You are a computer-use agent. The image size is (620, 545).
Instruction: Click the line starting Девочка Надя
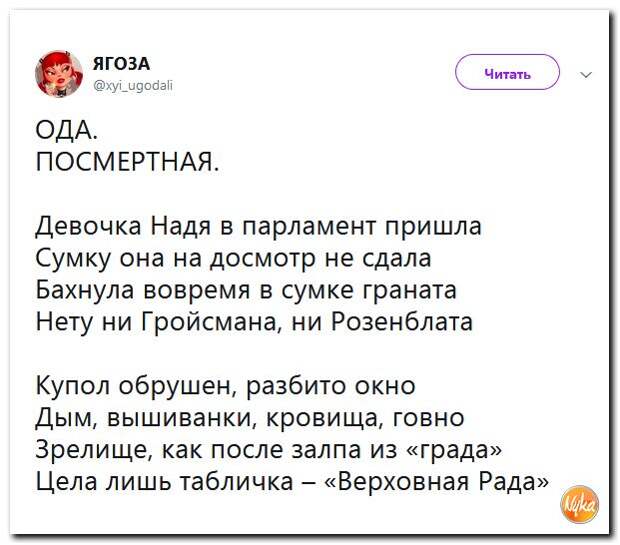point(259,227)
